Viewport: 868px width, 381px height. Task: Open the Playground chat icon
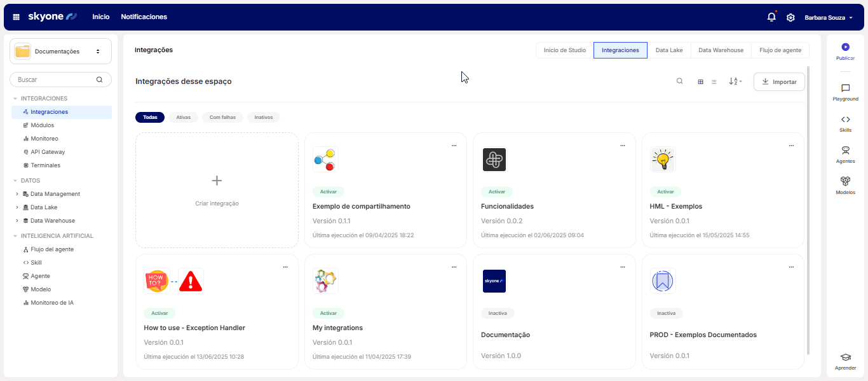(x=845, y=88)
